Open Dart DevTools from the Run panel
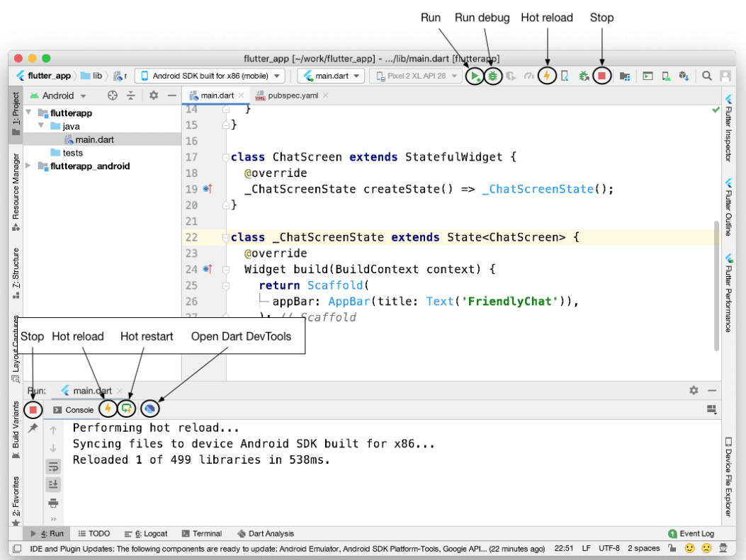This screenshot has width=746, height=560. 151,408
